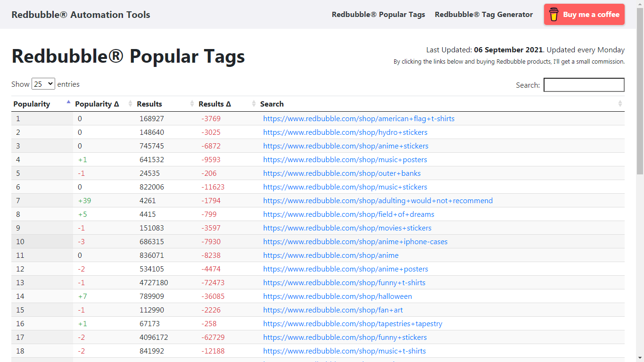Image resolution: width=644 pixels, height=362 pixels.
Task: Click popularity rank 10 cell
Action: pyautogui.click(x=42, y=242)
